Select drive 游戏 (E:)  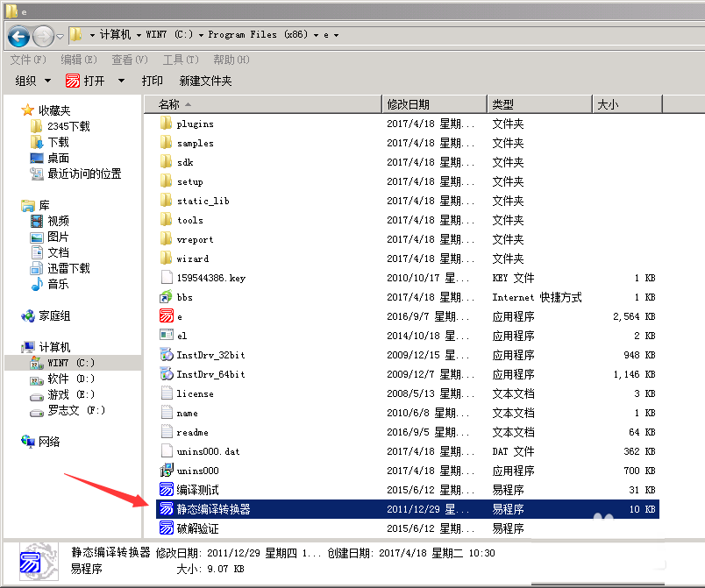pyautogui.click(x=71, y=394)
